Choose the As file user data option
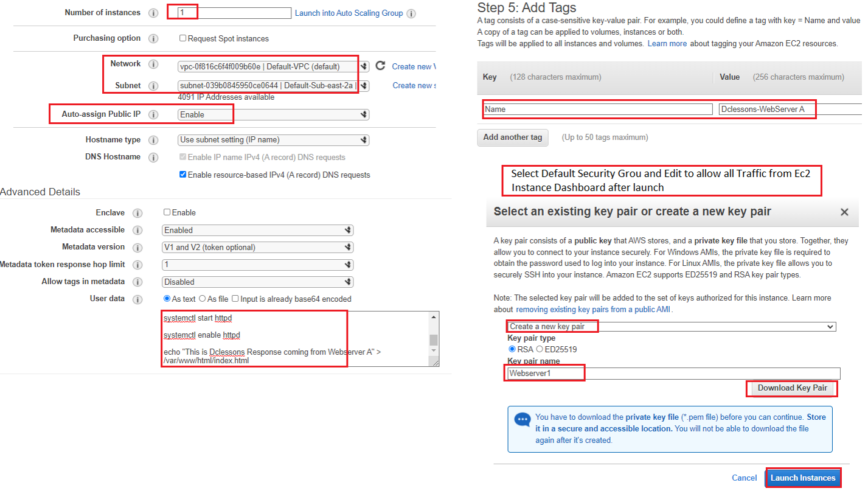Image resolution: width=868 pixels, height=491 pixels. [x=203, y=299]
